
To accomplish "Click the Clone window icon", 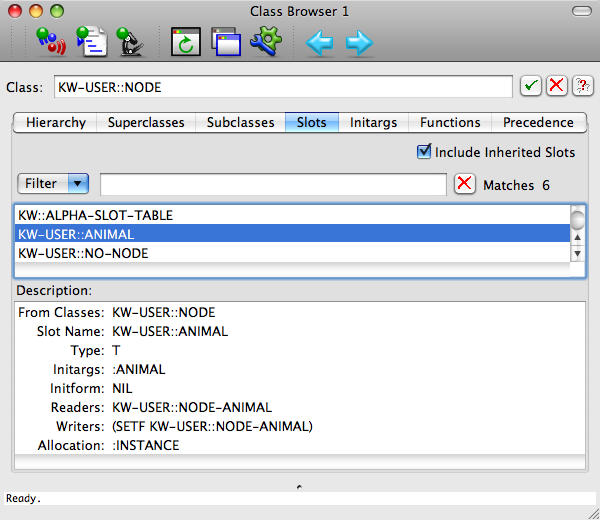I will (x=226, y=42).
